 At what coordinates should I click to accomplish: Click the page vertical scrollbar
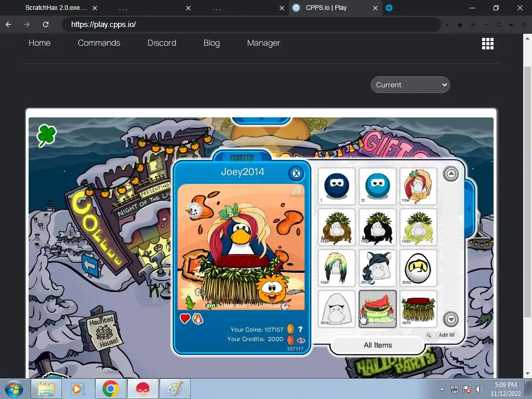(x=527, y=193)
